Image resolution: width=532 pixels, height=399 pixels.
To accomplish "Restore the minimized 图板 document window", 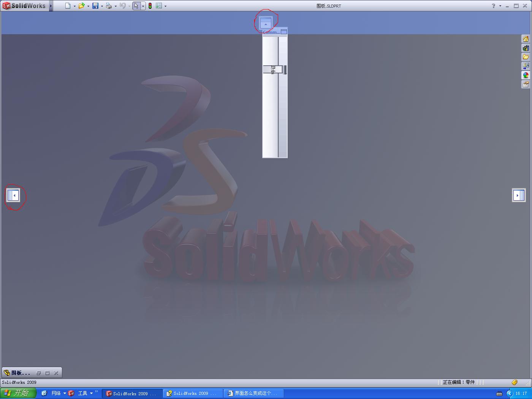I will coord(38,373).
